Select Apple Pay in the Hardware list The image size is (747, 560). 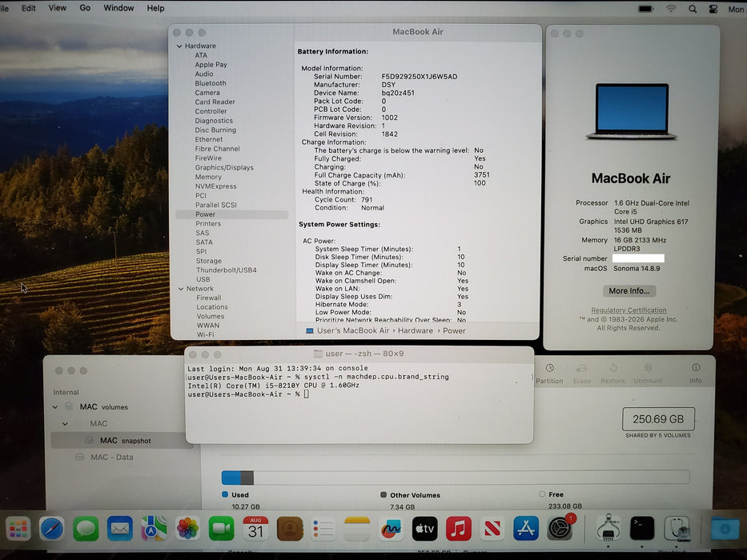(x=211, y=65)
